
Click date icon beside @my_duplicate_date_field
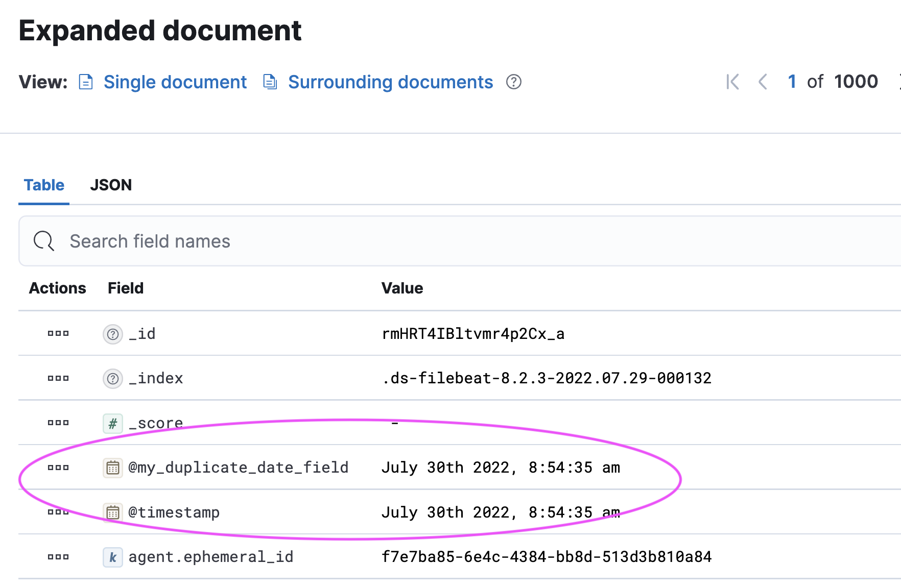113,468
